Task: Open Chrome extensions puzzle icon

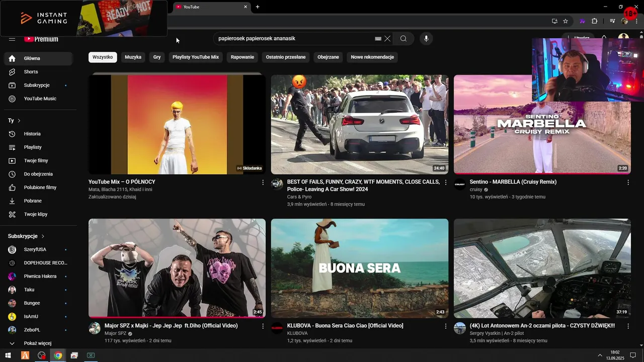Action: coord(594,21)
